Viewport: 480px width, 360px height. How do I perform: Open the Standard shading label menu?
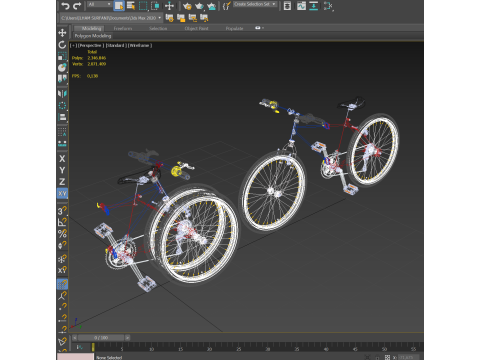(x=116, y=45)
